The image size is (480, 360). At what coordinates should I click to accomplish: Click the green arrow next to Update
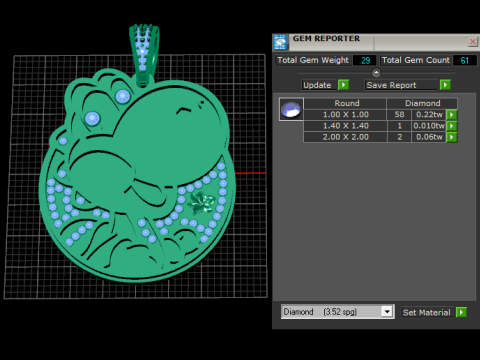[343, 85]
